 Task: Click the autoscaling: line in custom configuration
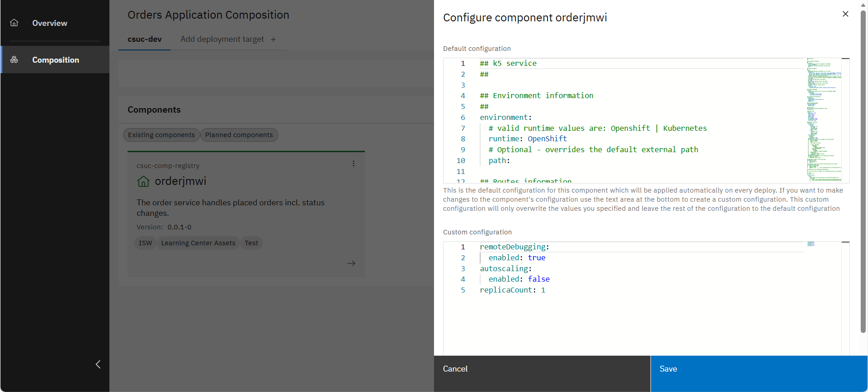506,268
